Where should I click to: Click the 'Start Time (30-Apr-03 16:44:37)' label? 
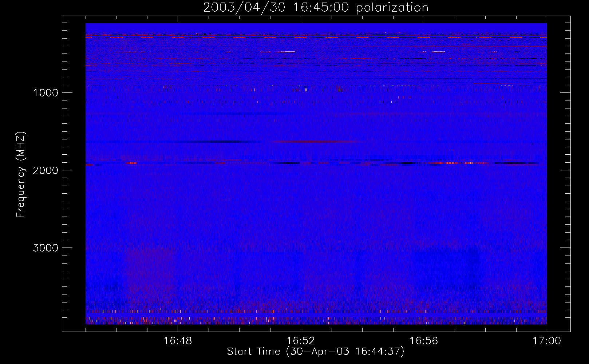pyautogui.click(x=316, y=352)
